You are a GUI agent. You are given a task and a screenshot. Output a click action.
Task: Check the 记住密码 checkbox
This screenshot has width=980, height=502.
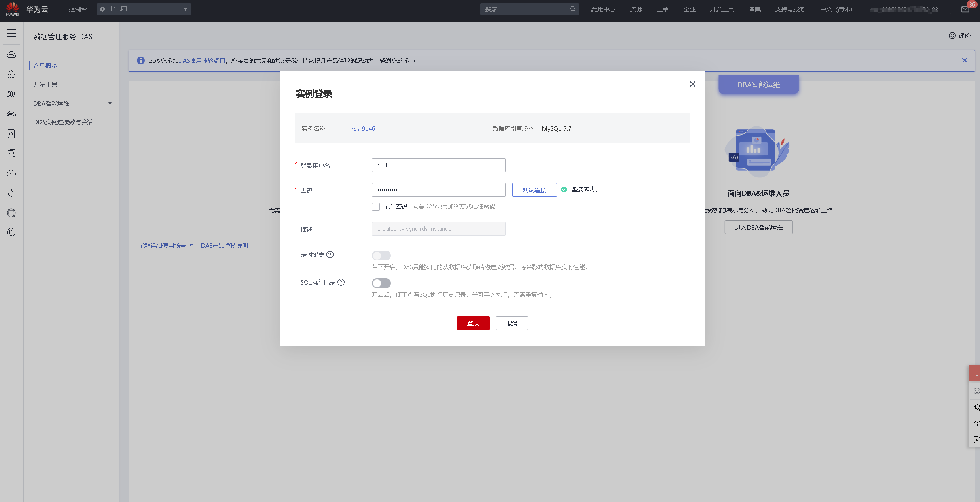(376, 207)
